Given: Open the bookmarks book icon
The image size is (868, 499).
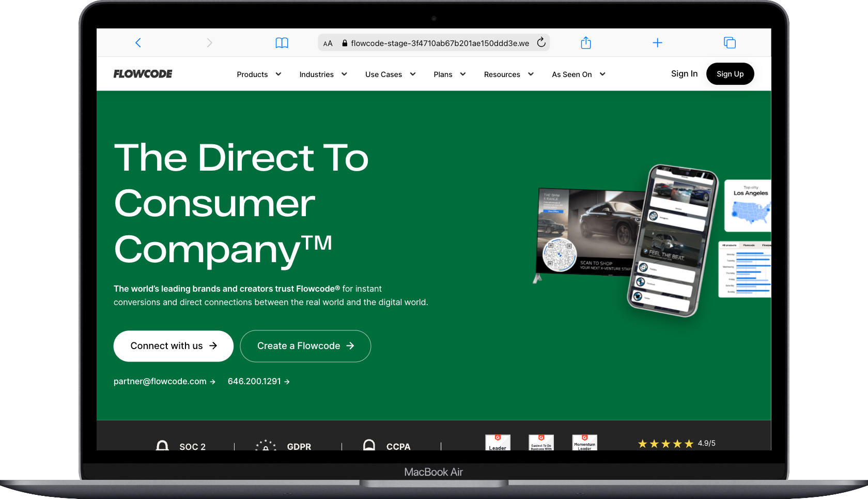Looking at the screenshot, I should 282,43.
